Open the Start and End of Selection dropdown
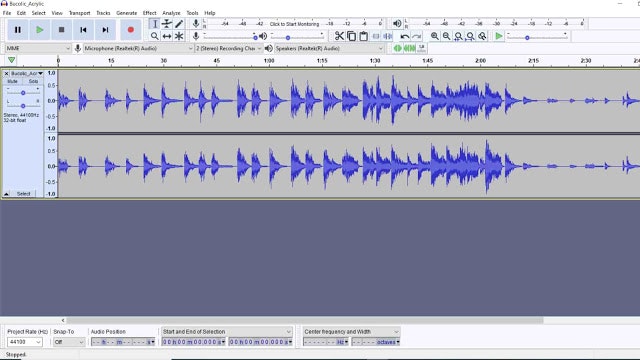 coord(227,332)
